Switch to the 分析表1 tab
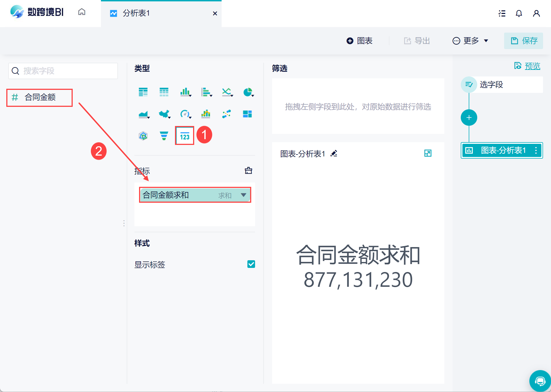Image resolution: width=551 pixels, height=392 pixels. point(136,13)
